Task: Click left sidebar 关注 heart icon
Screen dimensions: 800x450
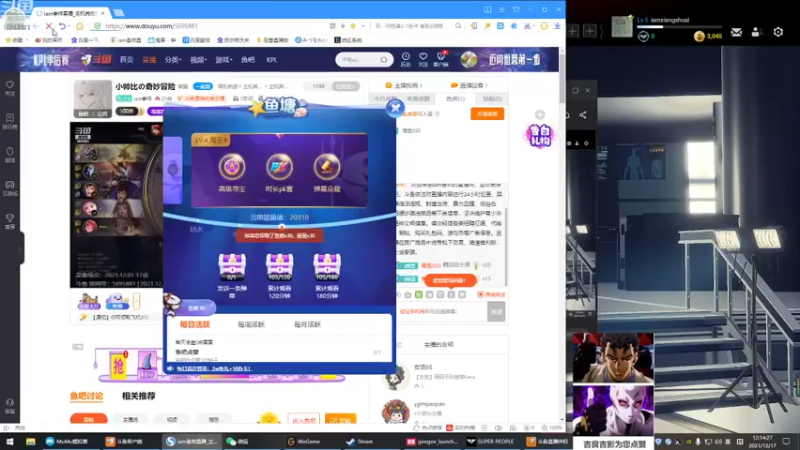Action: coord(10,87)
